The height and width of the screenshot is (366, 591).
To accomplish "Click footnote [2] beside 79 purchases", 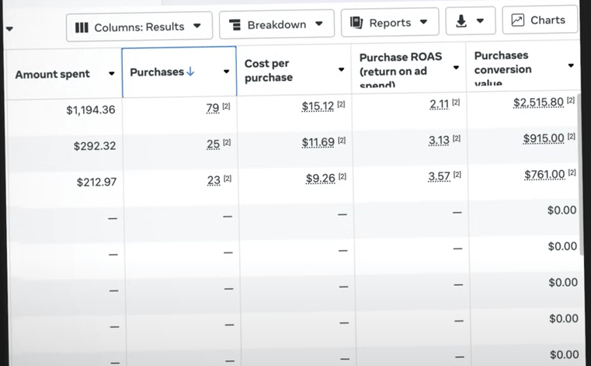I will click(226, 107).
